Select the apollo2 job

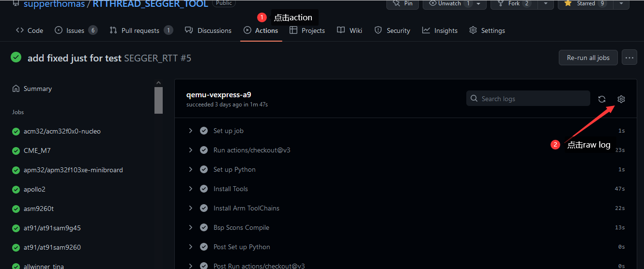(x=34, y=189)
